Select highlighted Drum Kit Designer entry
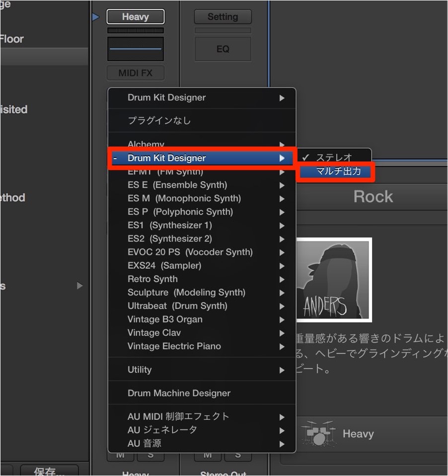The height and width of the screenshot is (476, 448). pyautogui.click(x=202, y=158)
